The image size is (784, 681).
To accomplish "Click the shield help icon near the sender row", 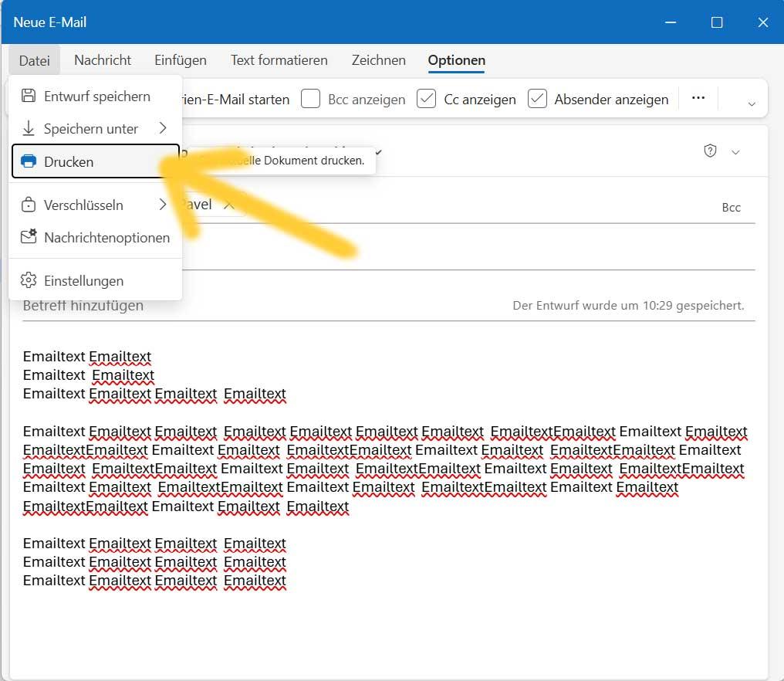I will [x=710, y=151].
